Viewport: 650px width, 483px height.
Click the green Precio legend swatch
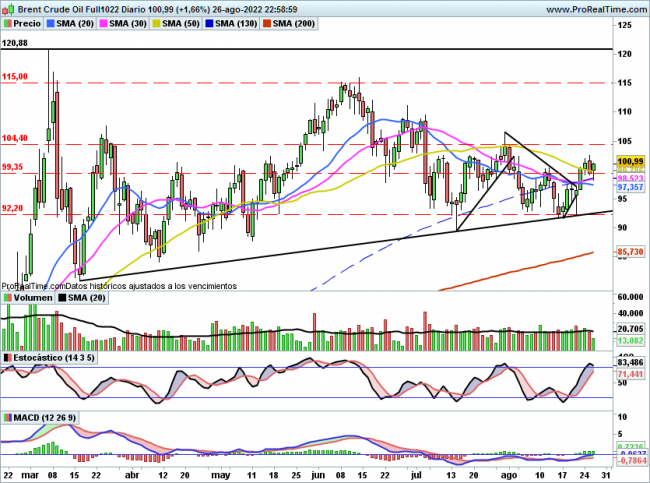9,21
